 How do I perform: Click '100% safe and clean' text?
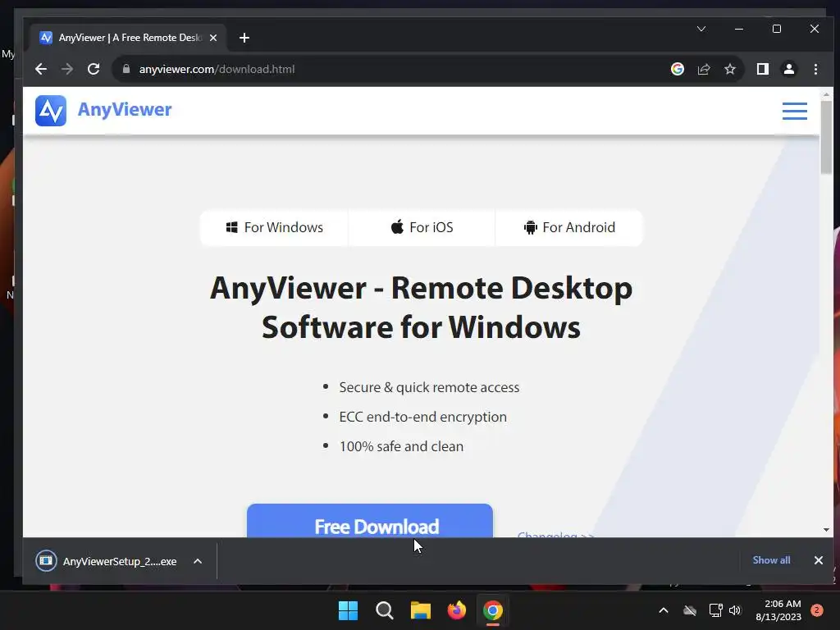pos(401,446)
